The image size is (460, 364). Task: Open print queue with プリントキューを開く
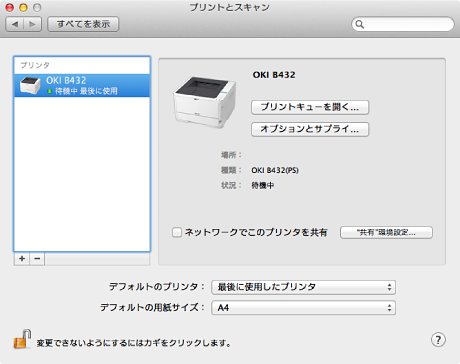[310, 107]
